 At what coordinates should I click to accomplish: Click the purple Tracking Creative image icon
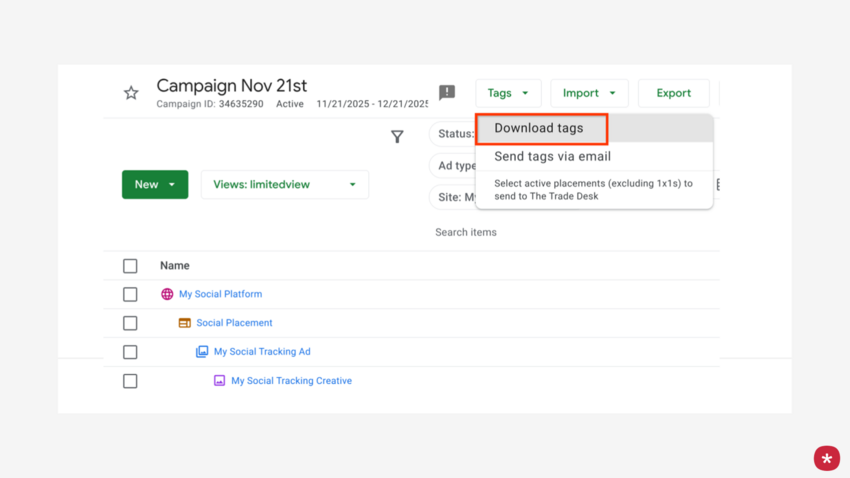click(219, 381)
